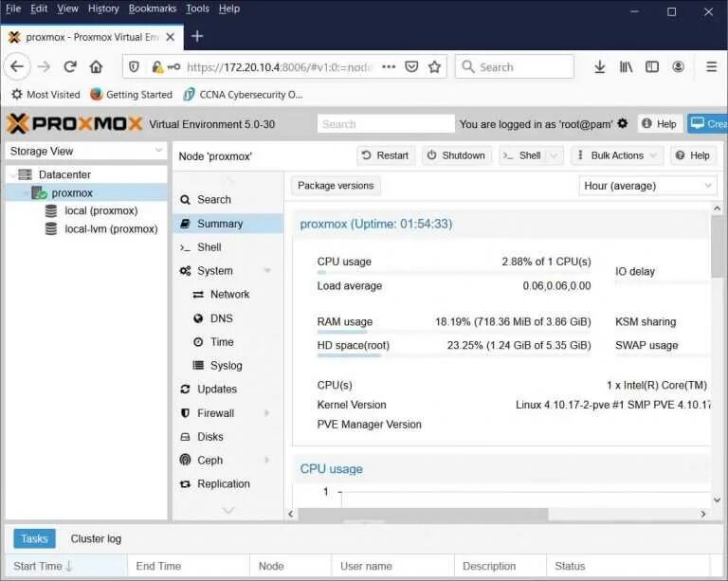This screenshot has height=581, width=728.
Task: Open user settings gear next to root@pam
Action: pos(623,123)
